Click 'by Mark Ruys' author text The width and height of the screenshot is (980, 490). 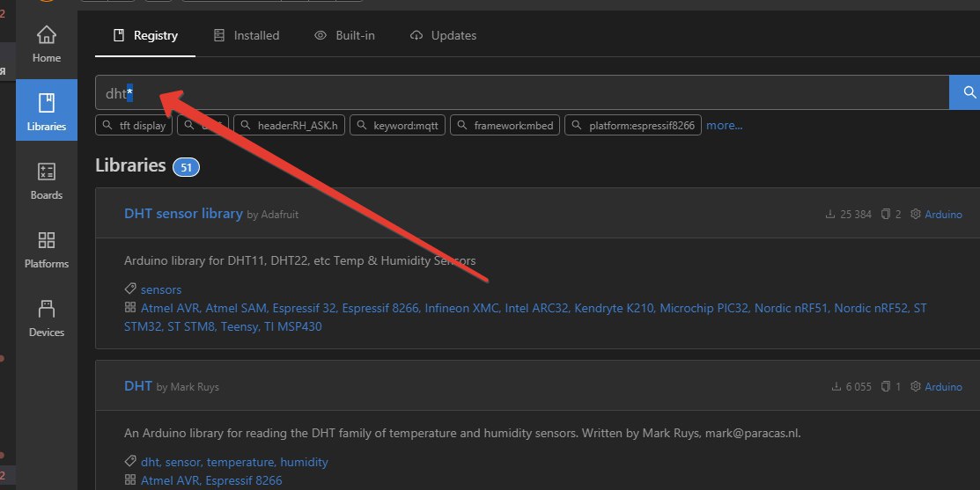188,387
